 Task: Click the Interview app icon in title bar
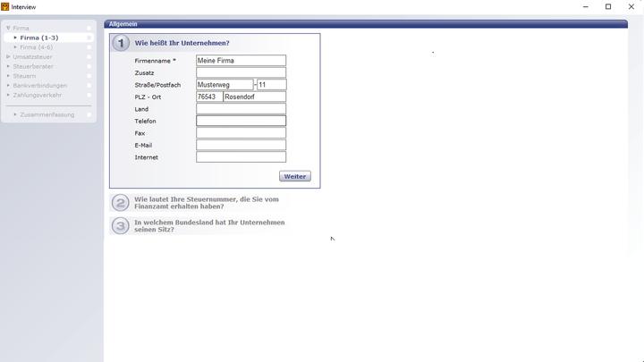[5, 6]
